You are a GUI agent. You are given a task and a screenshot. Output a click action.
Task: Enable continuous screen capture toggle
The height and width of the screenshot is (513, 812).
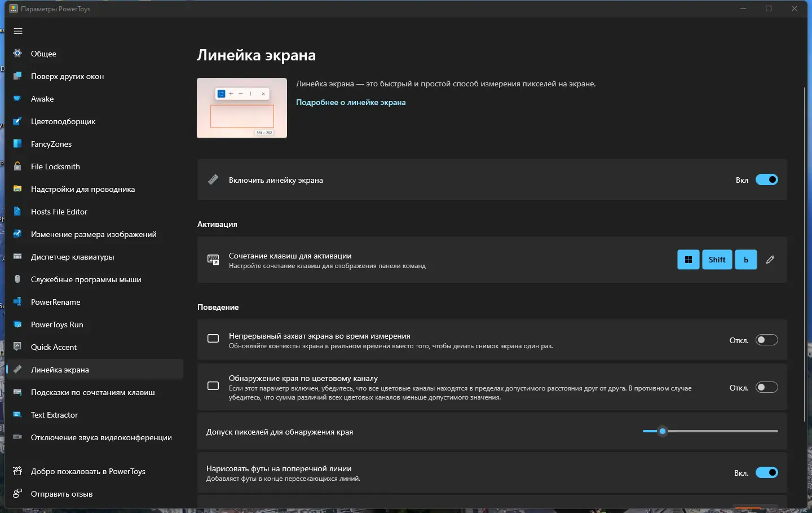tap(766, 340)
